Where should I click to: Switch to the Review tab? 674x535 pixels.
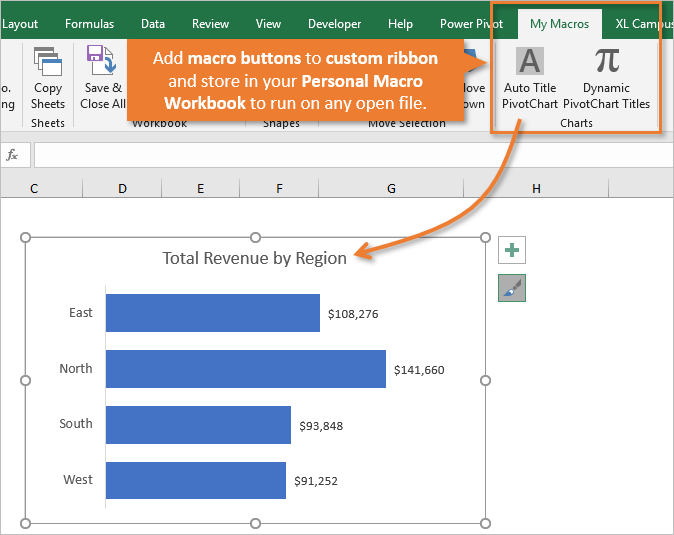click(210, 24)
